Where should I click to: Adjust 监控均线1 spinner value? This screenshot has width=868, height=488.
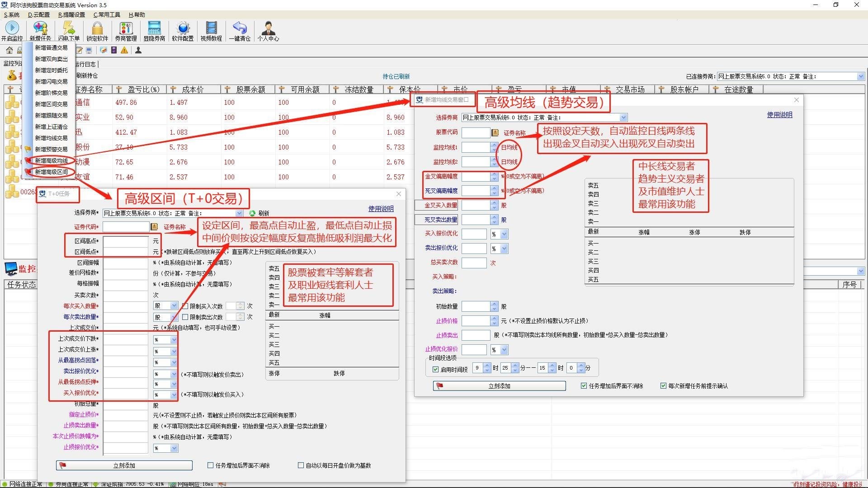tap(494, 147)
